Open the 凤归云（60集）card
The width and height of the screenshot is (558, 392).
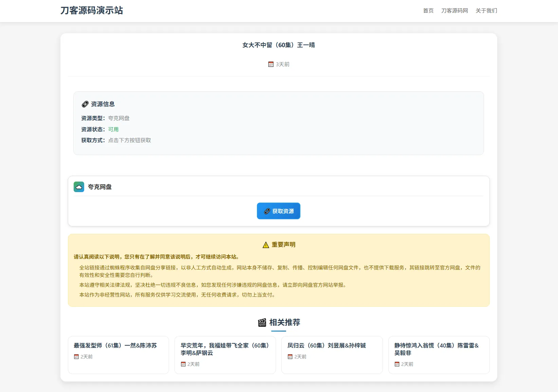(326, 346)
